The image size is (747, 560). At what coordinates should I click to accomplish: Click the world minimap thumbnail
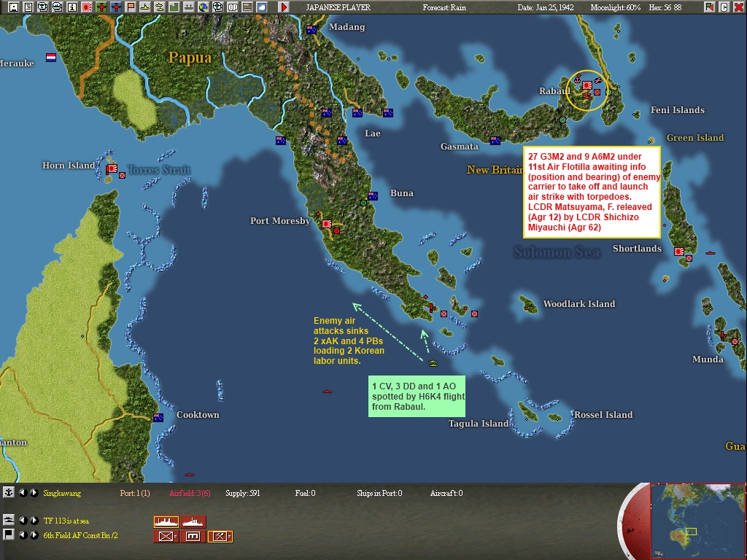(x=697, y=521)
